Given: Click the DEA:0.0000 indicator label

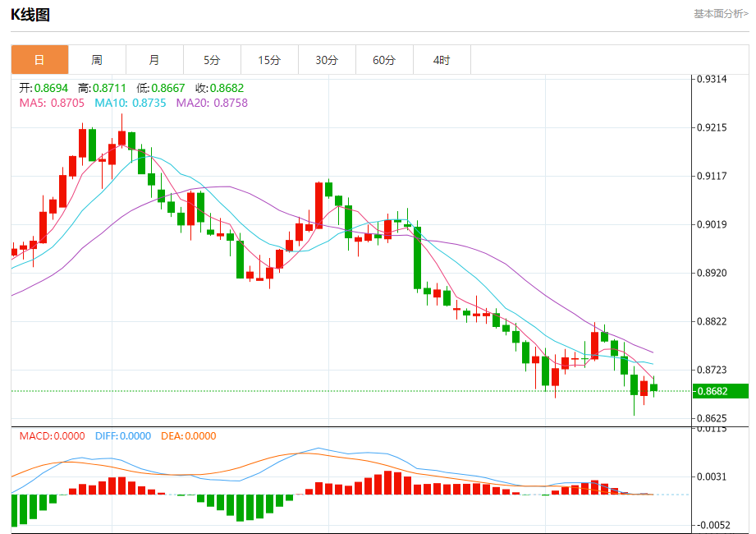Looking at the screenshot, I should 189,436.
